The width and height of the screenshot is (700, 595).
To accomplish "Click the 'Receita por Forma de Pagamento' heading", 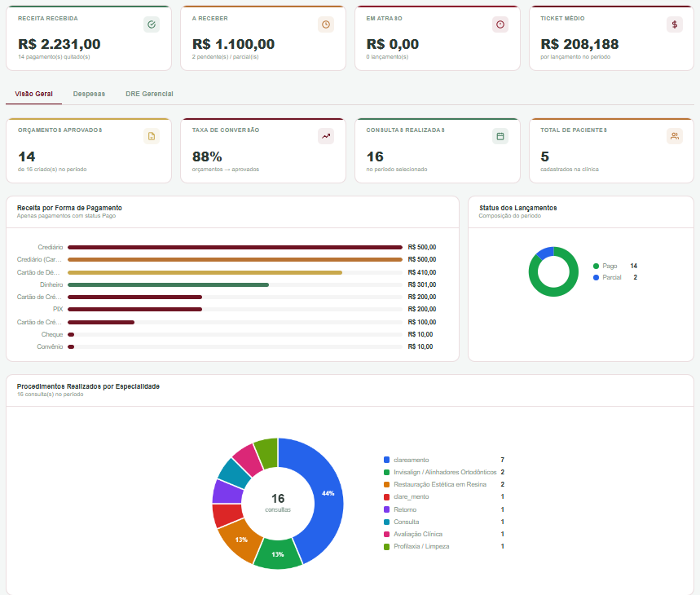I will [69, 208].
